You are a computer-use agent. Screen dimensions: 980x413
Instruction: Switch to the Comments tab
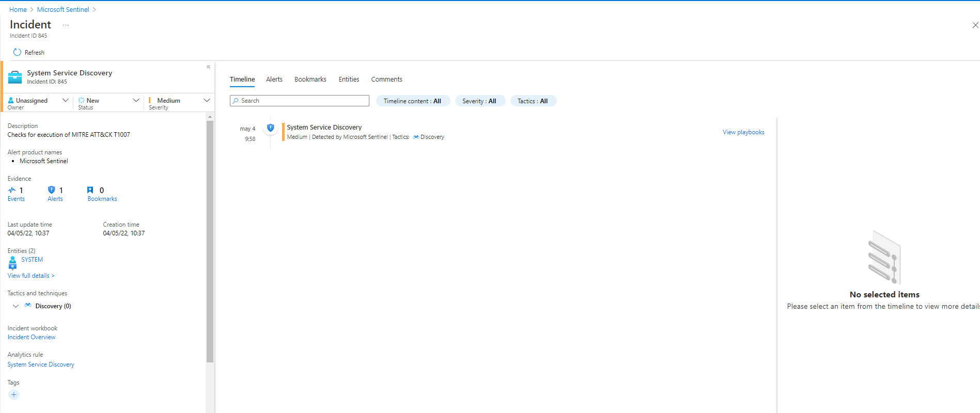[386, 80]
